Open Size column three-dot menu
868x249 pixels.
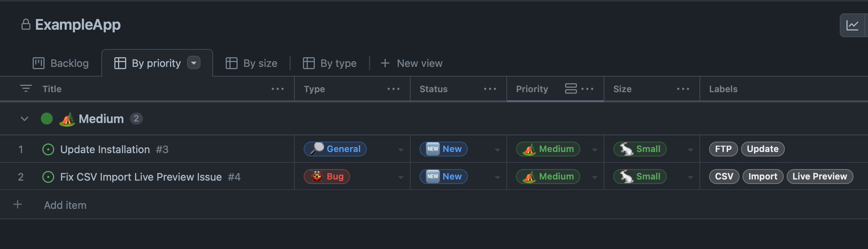pos(683,89)
